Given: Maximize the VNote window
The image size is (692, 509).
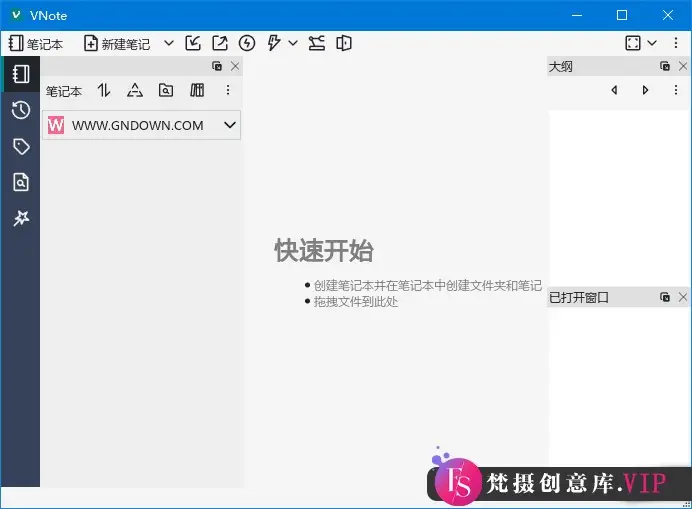Looking at the screenshot, I should pyautogui.click(x=622, y=15).
